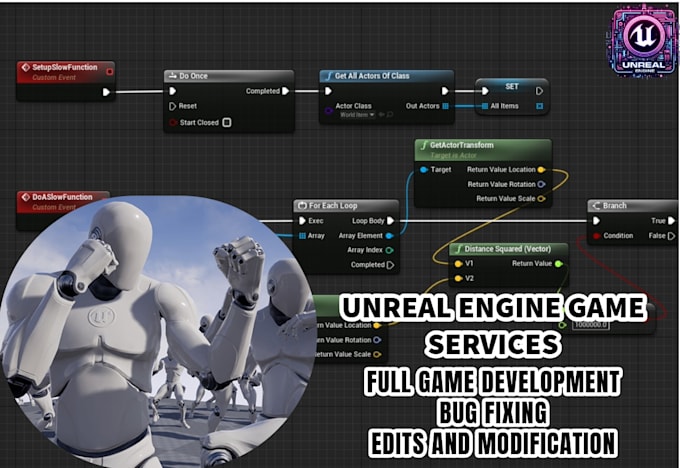Click the Completed pin on For Each Loop
The image size is (680, 468).
(390, 265)
